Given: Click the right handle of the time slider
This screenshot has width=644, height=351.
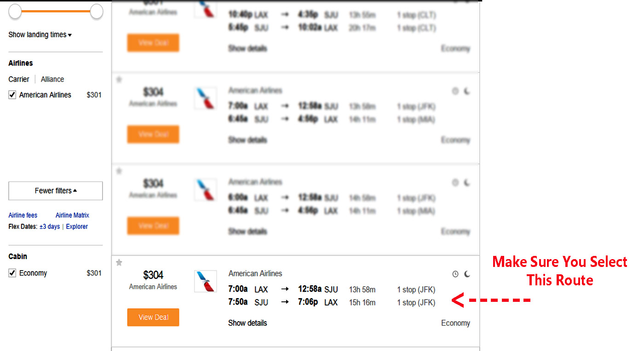Looking at the screenshot, I should pos(97,11).
